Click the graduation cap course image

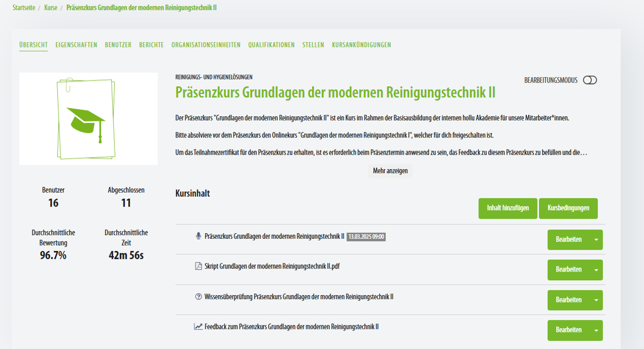coord(88,119)
